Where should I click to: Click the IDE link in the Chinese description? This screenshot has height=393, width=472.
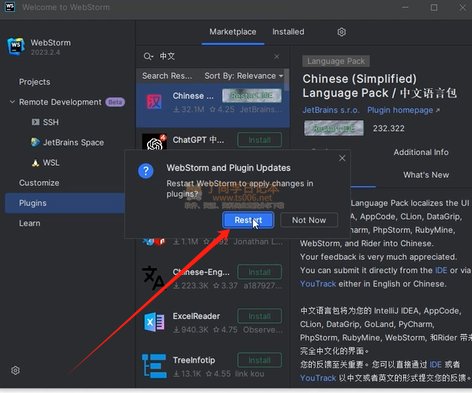(x=435, y=364)
